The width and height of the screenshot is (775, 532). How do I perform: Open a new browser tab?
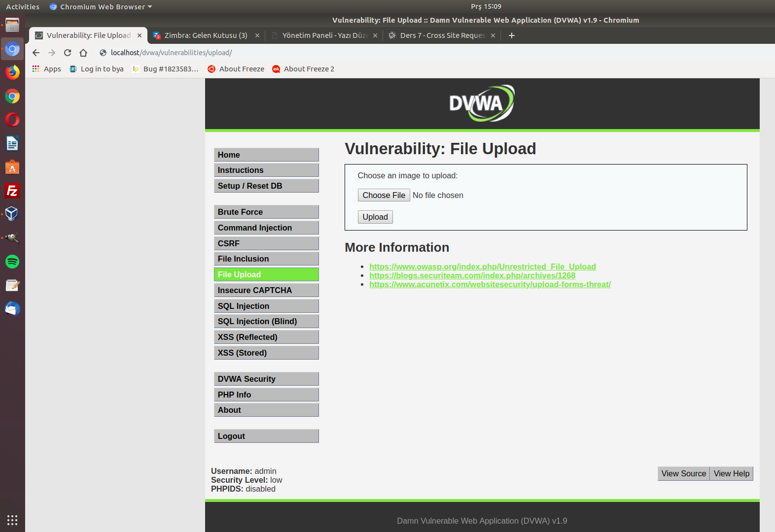click(x=512, y=35)
